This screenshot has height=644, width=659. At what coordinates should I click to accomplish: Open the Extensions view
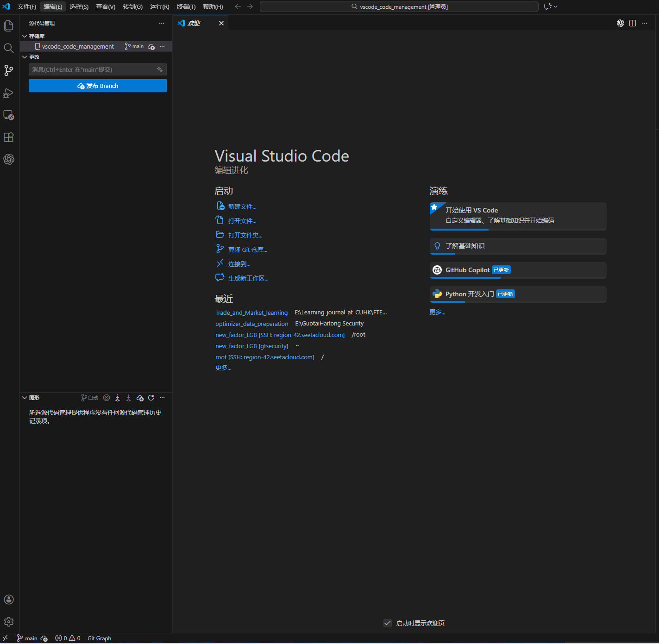tap(8, 137)
